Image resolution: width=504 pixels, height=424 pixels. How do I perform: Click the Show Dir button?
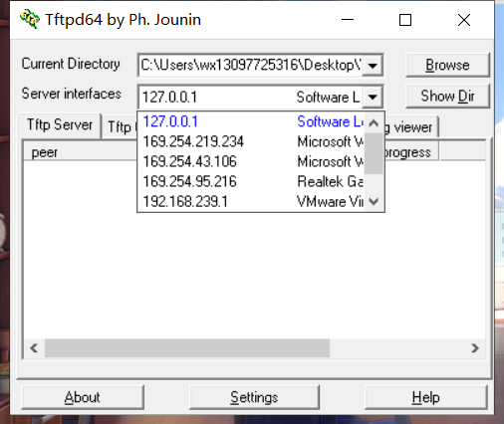click(447, 97)
